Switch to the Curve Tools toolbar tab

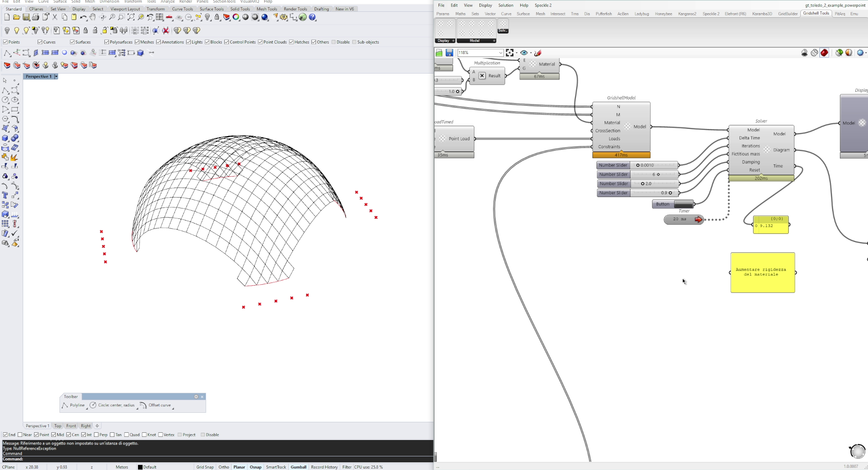click(182, 9)
